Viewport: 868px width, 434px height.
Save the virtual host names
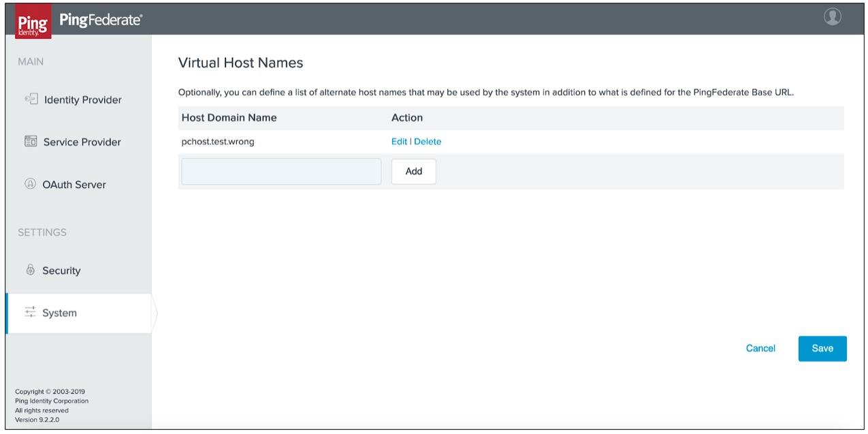point(822,348)
